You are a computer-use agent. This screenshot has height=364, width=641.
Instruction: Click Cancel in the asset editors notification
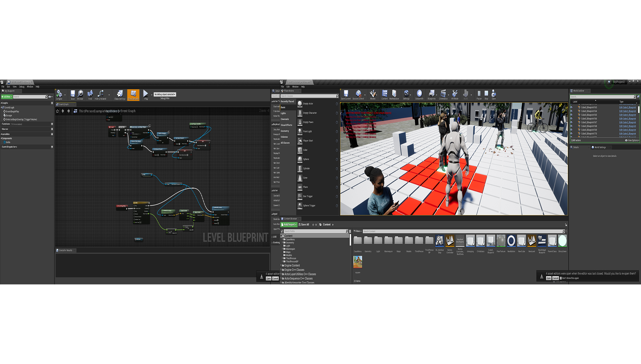555,278
